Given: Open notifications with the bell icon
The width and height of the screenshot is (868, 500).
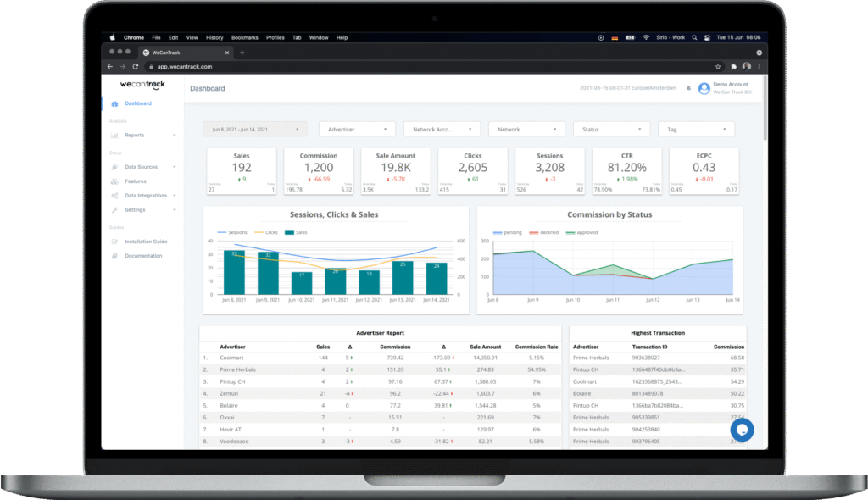Looking at the screenshot, I should [x=688, y=88].
